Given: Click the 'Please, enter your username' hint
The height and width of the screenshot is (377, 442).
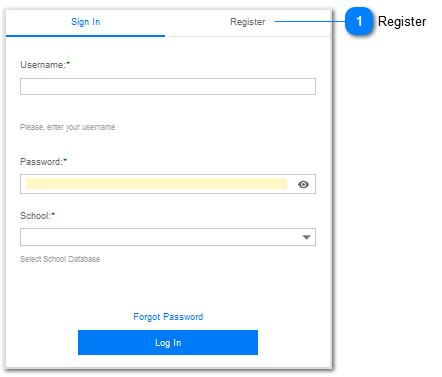Looking at the screenshot, I should pyautogui.click(x=68, y=127).
